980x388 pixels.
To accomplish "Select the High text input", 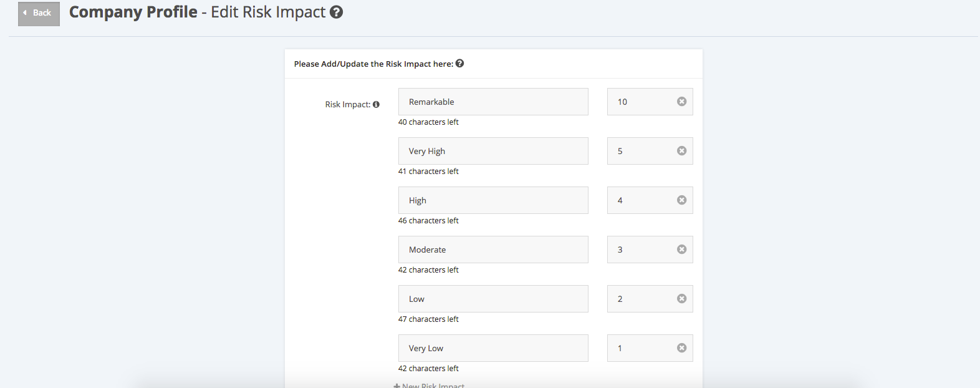I will (493, 200).
